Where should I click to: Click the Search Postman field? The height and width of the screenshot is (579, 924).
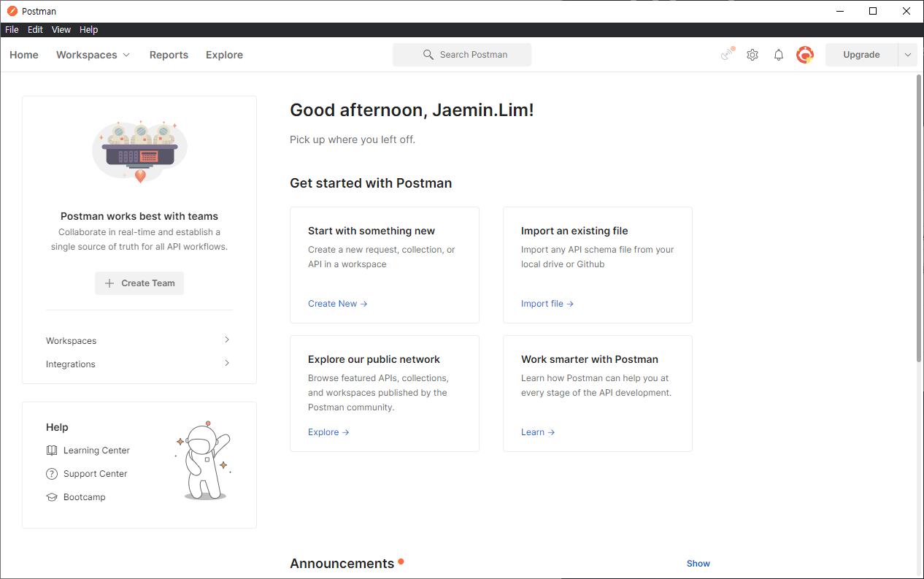click(x=462, y=55)
